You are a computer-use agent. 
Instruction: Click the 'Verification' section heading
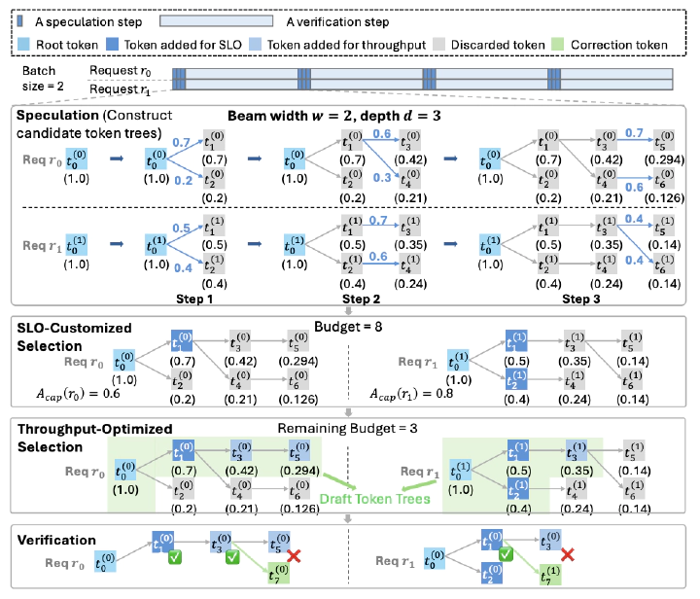[x=56, y=540]
